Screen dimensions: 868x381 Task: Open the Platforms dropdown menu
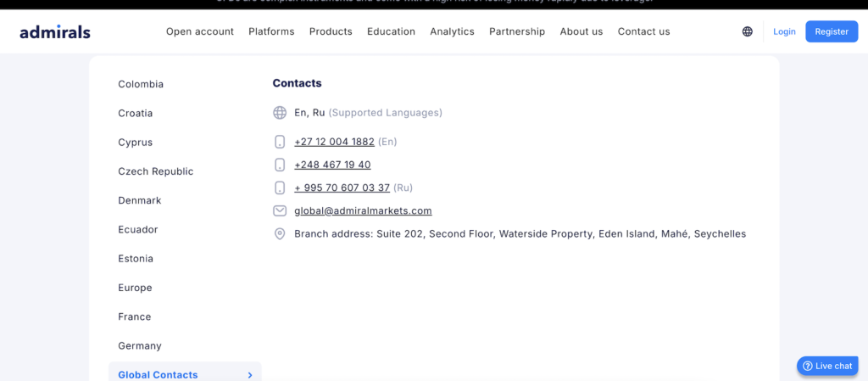coord(271,31)
